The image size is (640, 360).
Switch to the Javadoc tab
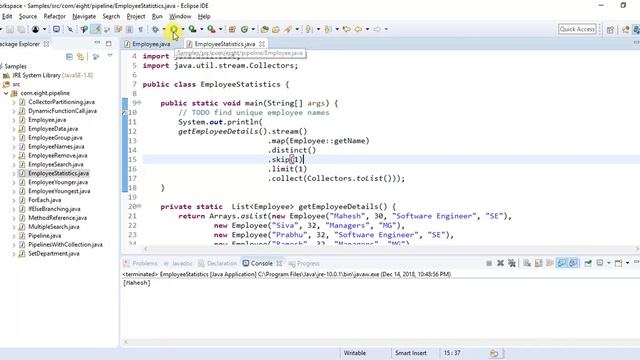coord(178,263)
